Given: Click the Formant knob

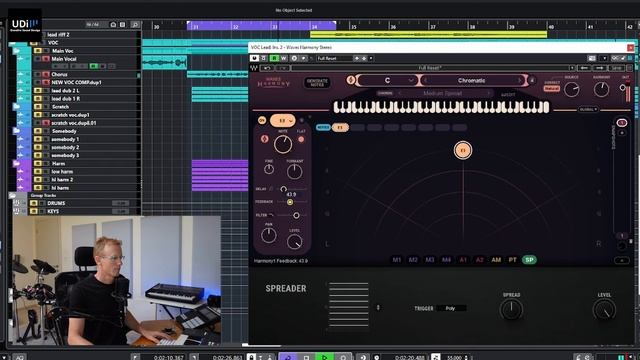Looking at the screenshot, I should point(294,171).
